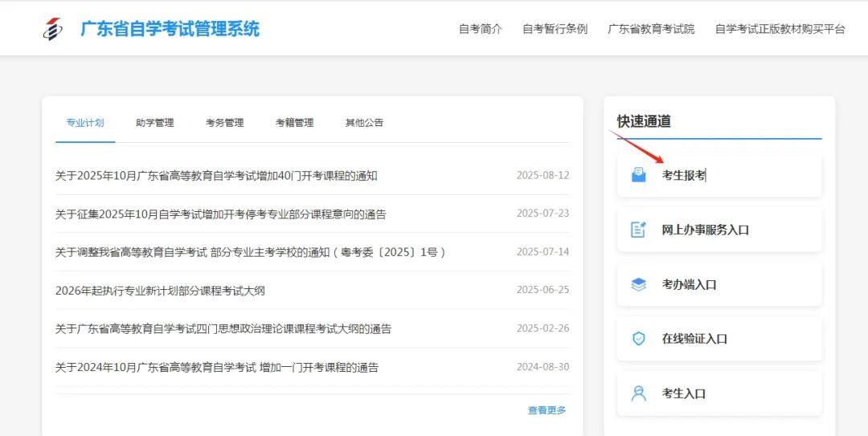This screenshot has height=436, width=868.
Task: Switch to the 考务管理 tab
Action: click(x=225, y=123)
